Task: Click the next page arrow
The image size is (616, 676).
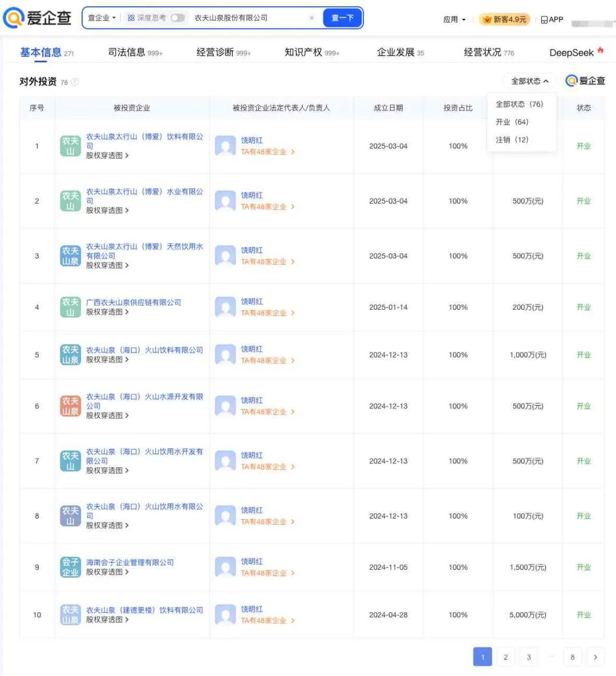Action: tap(595, 657)
